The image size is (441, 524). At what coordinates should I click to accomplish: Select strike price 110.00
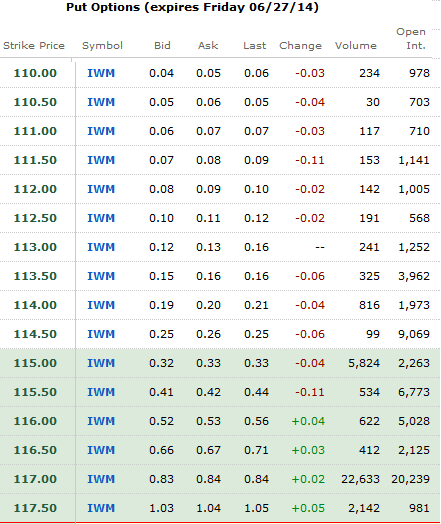coord(35,73)
